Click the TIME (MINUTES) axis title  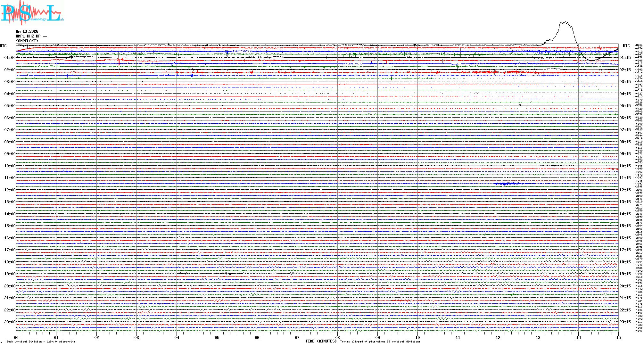(x=321, y=341)
